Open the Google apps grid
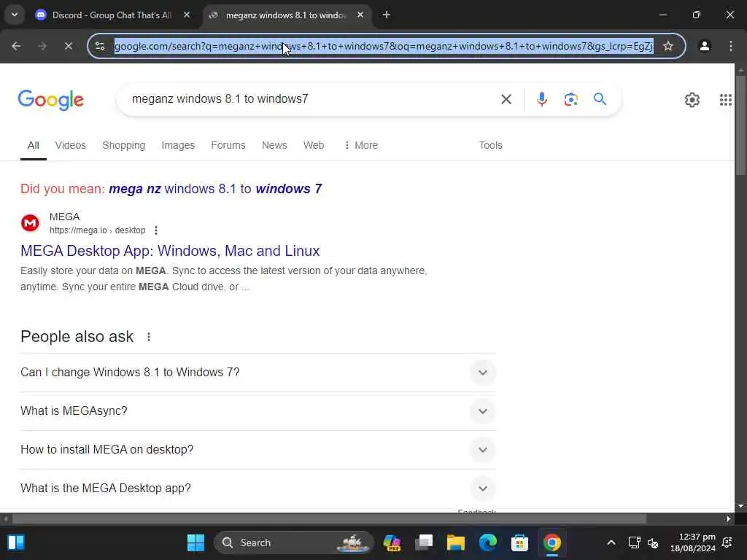 [x=726, y=99]
